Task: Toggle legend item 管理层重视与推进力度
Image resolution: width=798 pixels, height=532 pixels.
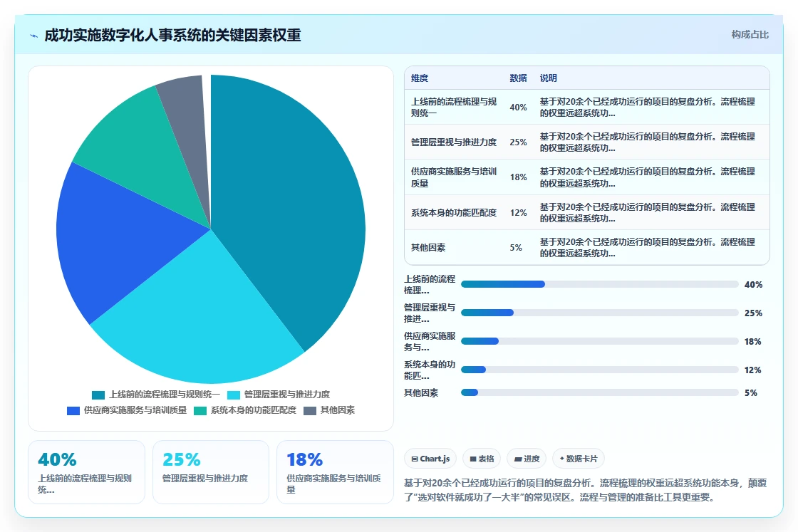Action: 279,395
